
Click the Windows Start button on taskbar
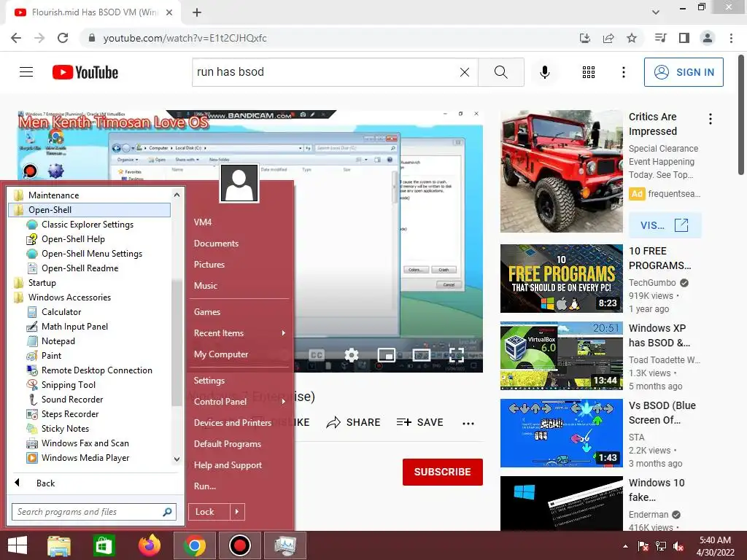[x=18, y=545]
